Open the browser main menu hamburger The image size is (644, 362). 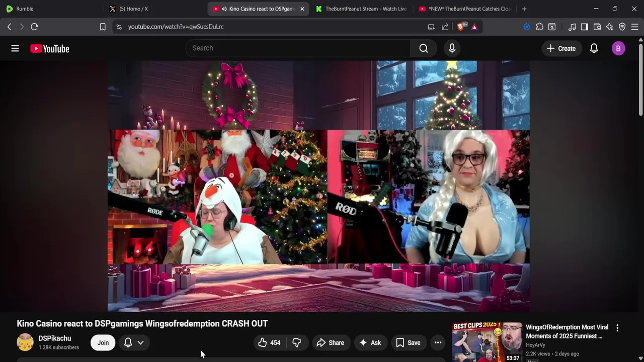click(635, 27)
